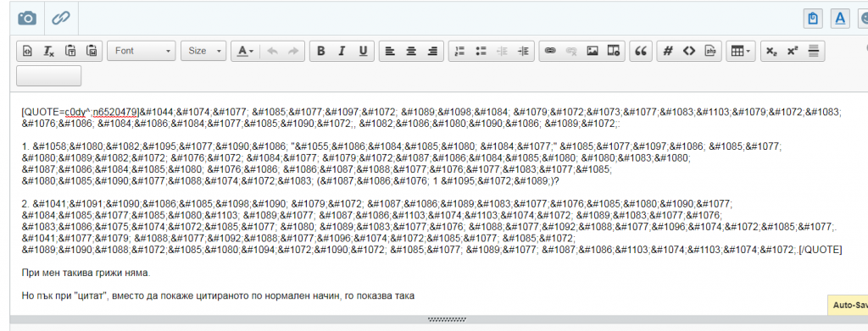868x331 pixels.
Task: Wrap selection in quote tags
Action: pos(641,51)
